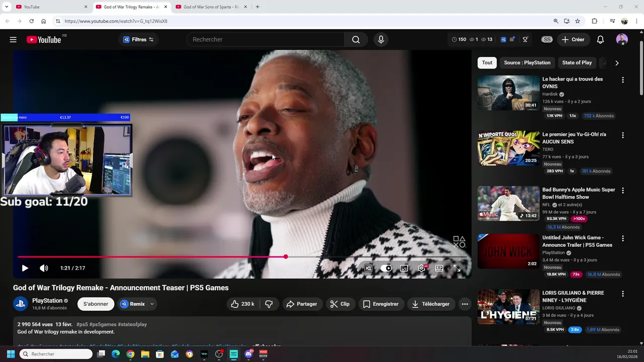Screen dimensions: 644x362
Task: Click the vidIQ Remix button
Action: pyautogui.click(x=132, y=304)
